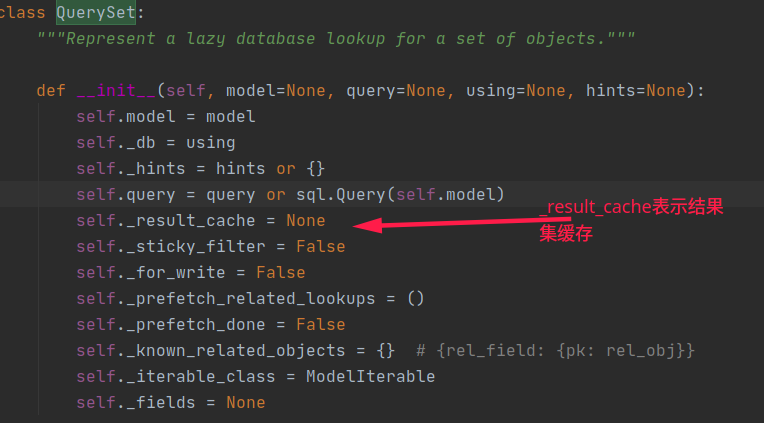Image resolution: width=764 pixels, height=423 pixels.
Task: Click the _known_related_objects attribute
Action: click(x=235, y=350)
